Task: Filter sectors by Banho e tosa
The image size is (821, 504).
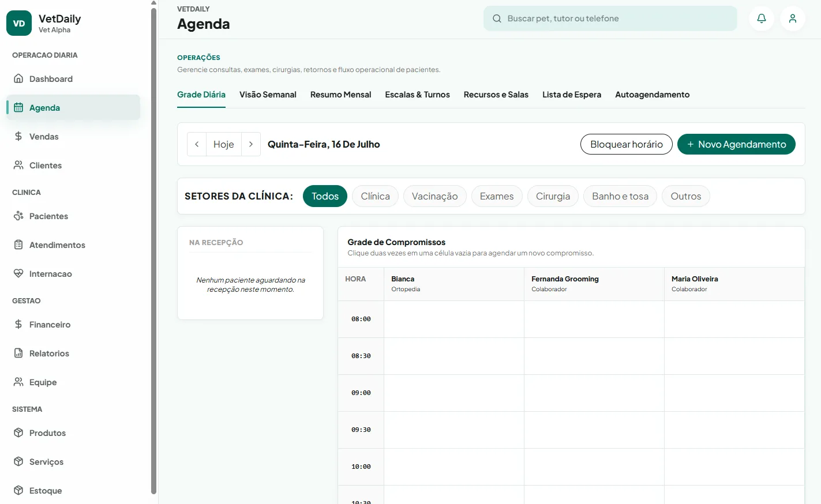Action: (x=620, y=196)
